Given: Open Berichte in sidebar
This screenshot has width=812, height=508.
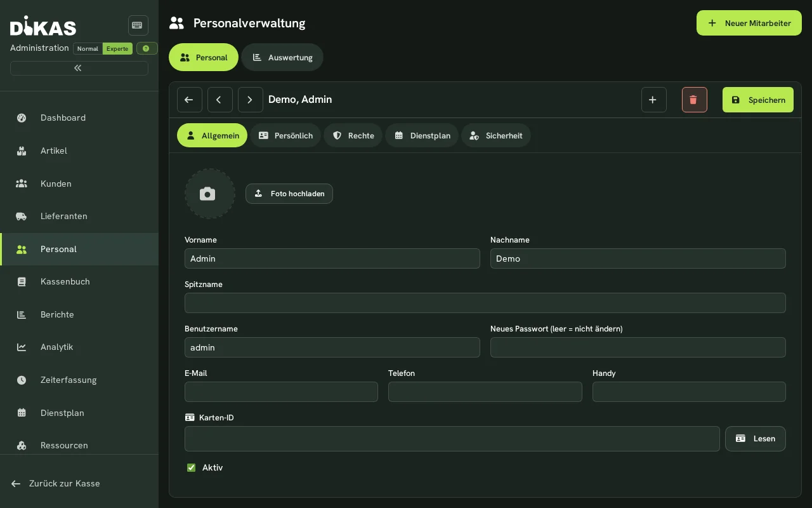Looking at the screenshot, I should [x=79, y=314].
